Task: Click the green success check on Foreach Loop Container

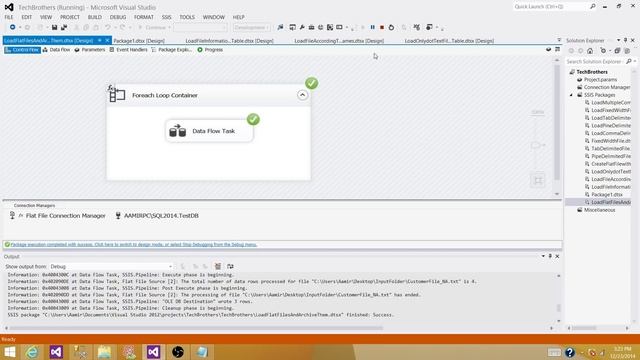Action: pyautogui.click(x=311, y=83)
